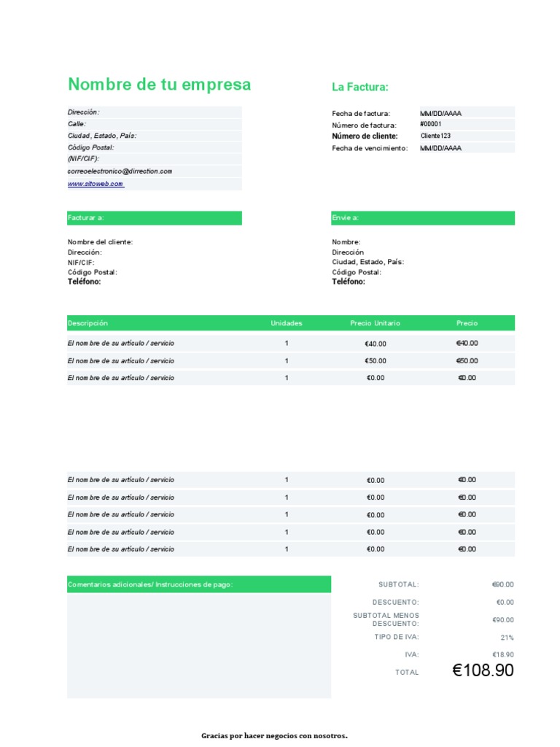Click the #00001 invoice number field

point(431,124)
